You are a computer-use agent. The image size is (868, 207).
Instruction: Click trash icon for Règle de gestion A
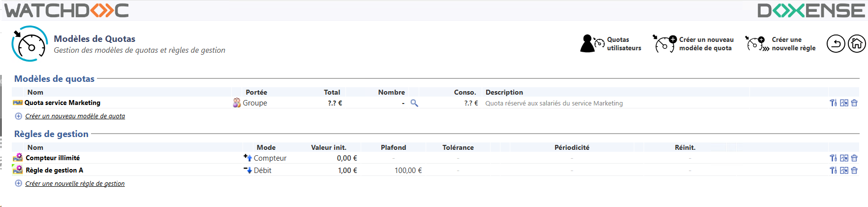pos(854,171)
